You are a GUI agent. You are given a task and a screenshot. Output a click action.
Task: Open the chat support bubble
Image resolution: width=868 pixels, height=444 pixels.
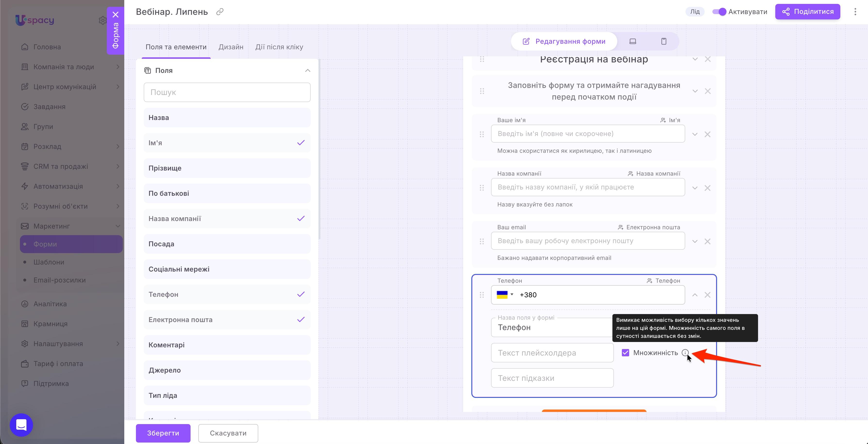click(x=21, y=425)
